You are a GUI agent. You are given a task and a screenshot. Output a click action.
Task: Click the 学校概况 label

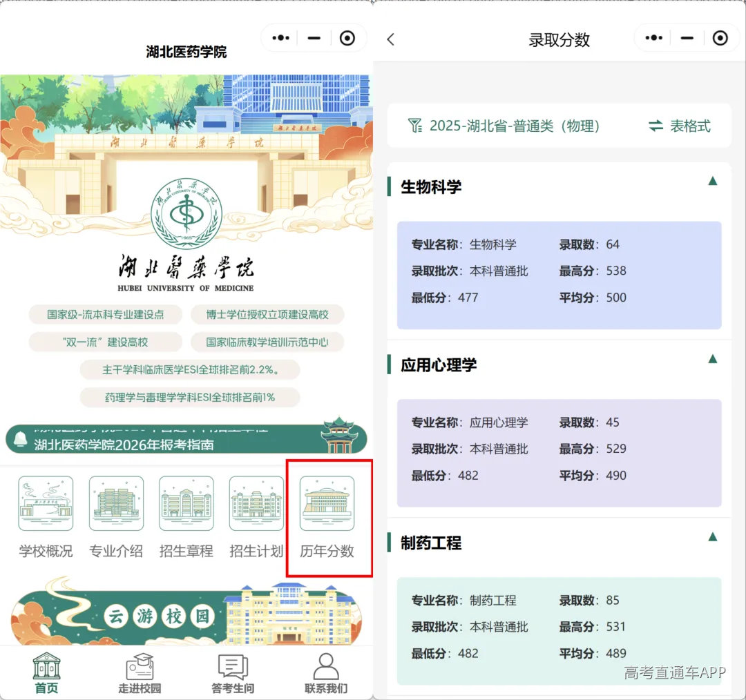tap(46, 551)
